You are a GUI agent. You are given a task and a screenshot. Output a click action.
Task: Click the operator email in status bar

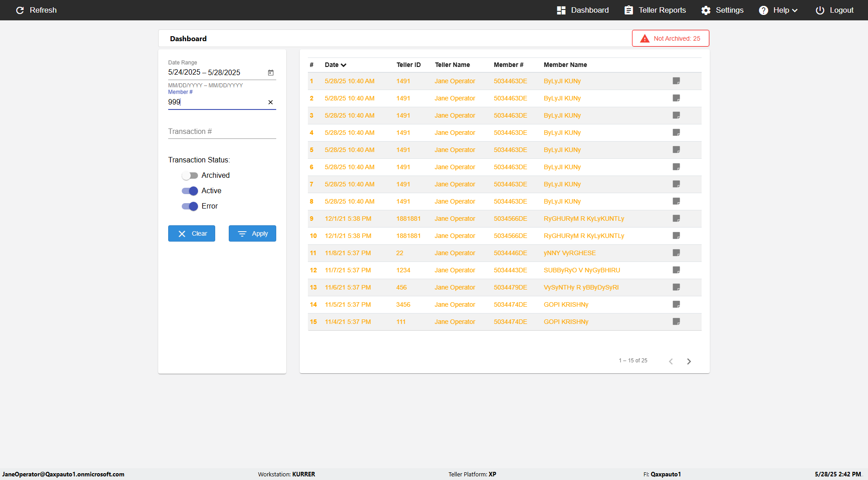tap(63, 474)
